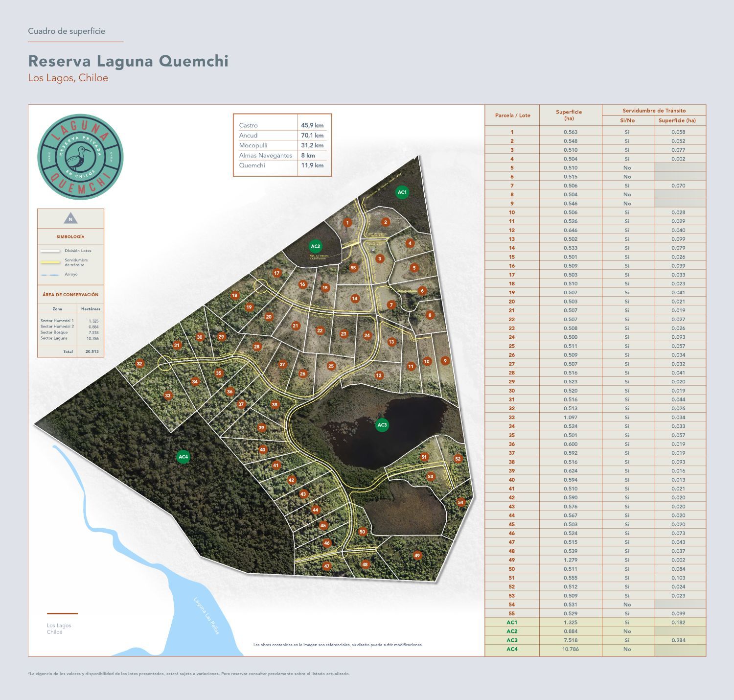Select row for parcela 33 in table
The height and width of the screenshot is (700, 734).
(x=596, y=417)
